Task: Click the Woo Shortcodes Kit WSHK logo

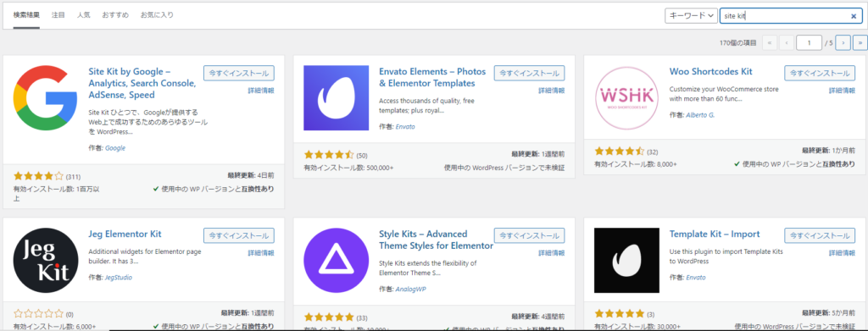Action: pyautogui.click(x=626, y=98)
